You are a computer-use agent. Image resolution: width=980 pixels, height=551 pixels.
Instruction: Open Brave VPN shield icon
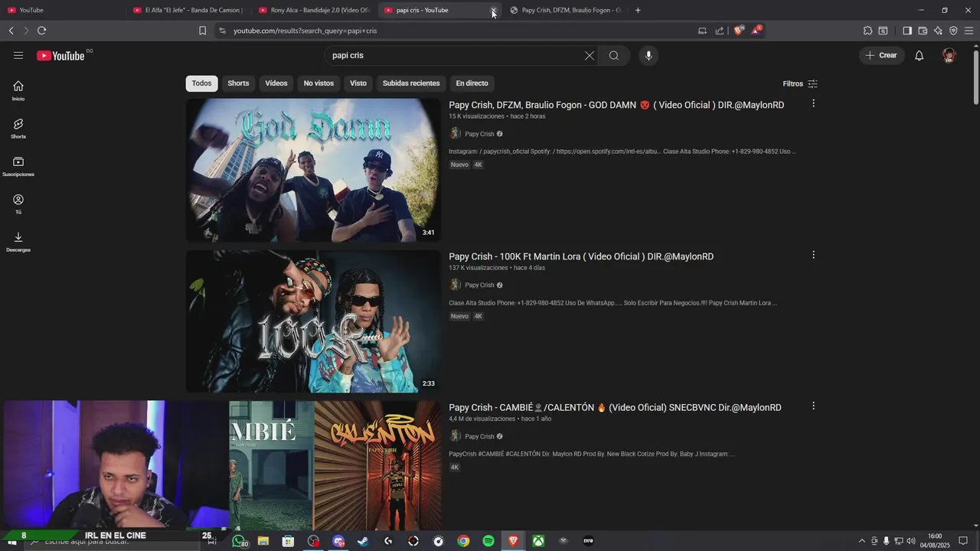click(x=953, y=31)
